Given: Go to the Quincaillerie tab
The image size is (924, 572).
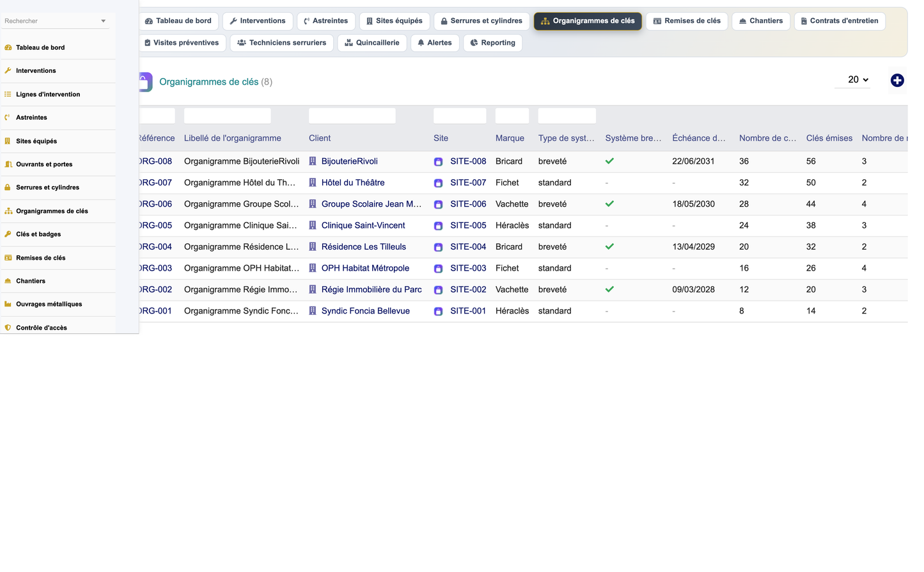Looking at the screenshot, I should (x=372, y=43).
